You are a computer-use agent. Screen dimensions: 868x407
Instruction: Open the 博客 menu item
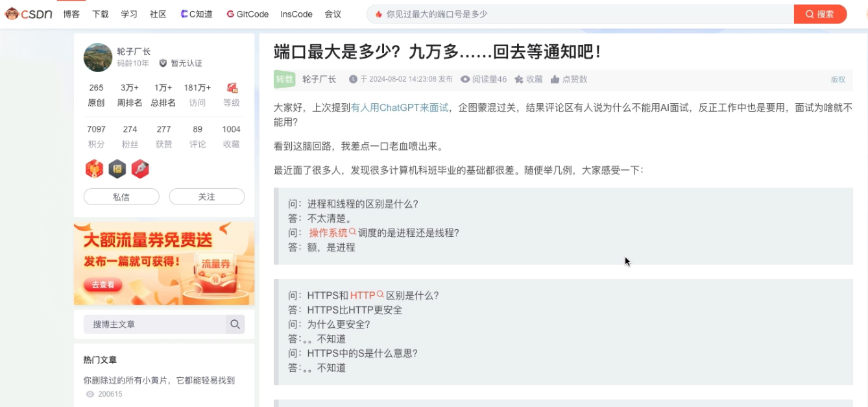[x=71, y=14]
